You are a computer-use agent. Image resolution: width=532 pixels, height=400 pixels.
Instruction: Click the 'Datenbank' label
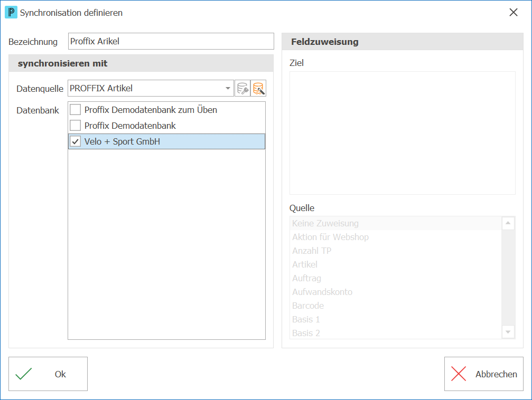[x=38, y=110]
